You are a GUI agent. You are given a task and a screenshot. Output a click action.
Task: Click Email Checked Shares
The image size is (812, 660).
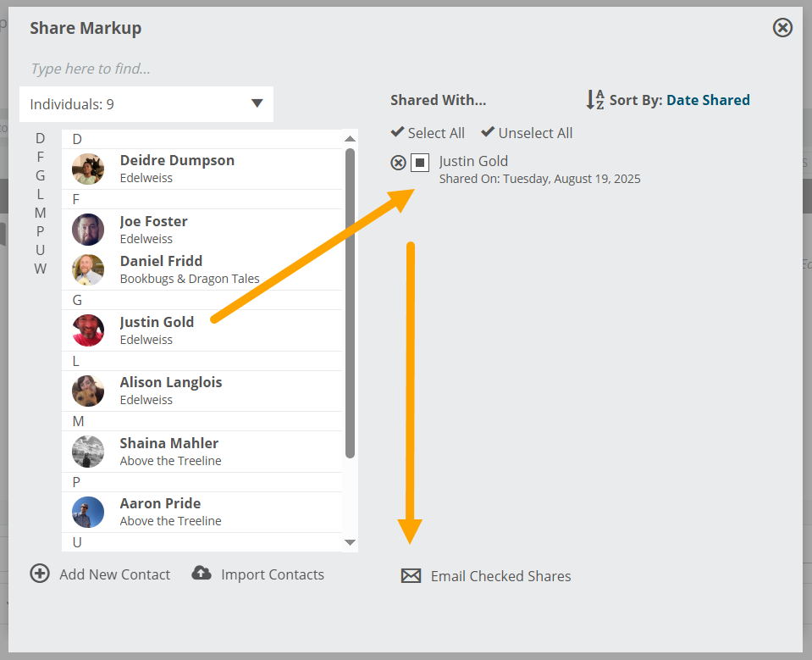(x=500, y=576)
